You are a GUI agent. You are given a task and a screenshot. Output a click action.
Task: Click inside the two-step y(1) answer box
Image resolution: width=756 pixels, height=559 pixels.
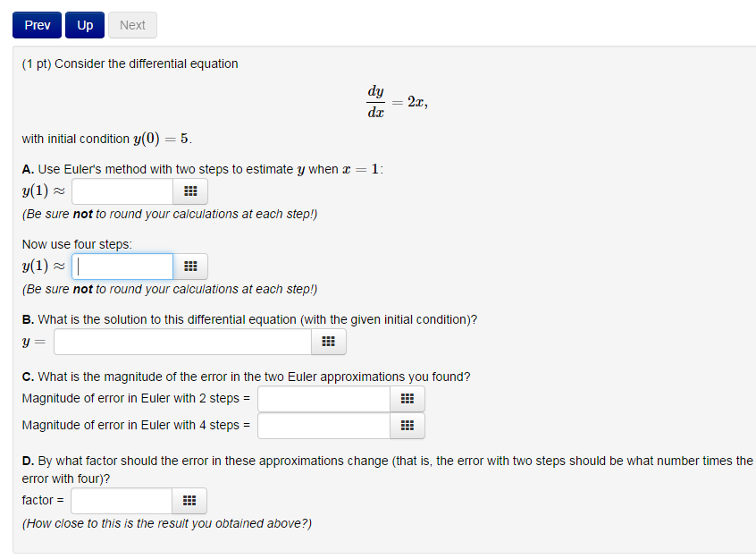(121, 191)
